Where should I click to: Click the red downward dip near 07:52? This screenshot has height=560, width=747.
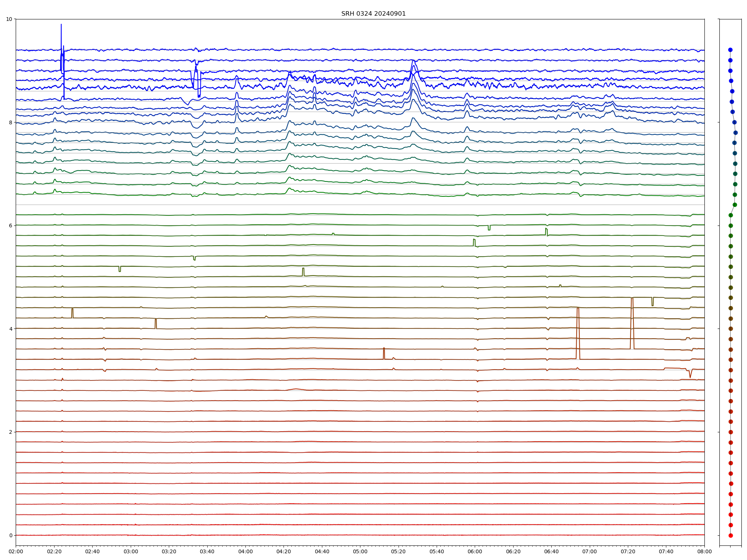[x=690, y=375]
